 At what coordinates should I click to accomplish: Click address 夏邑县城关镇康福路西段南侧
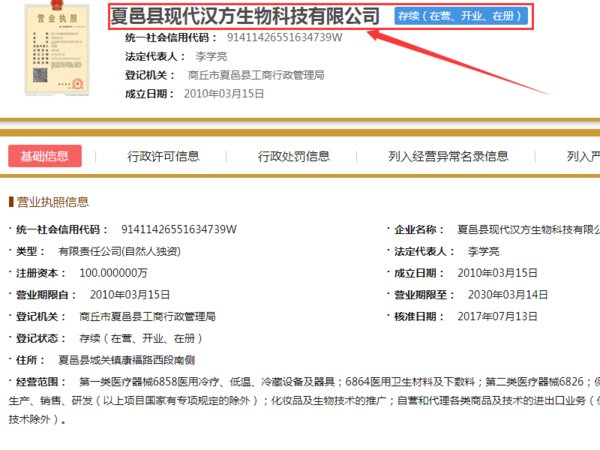click(127, 360)
